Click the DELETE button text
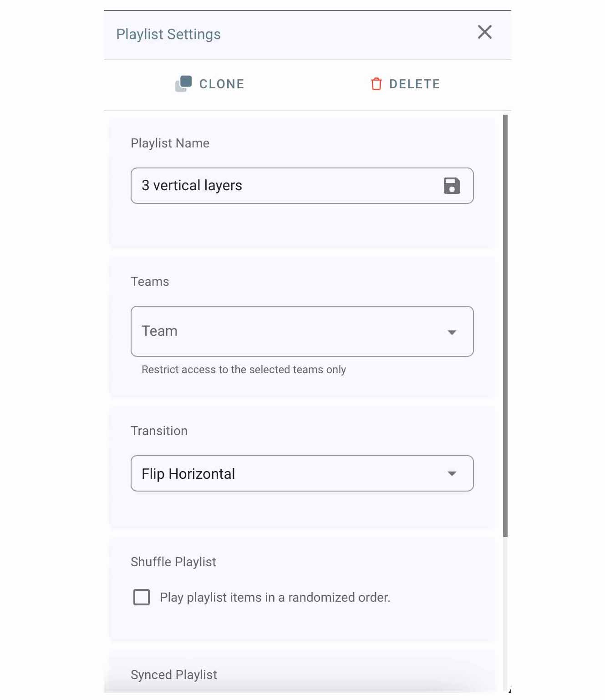 pyautogui.click(x=414, y=84)
